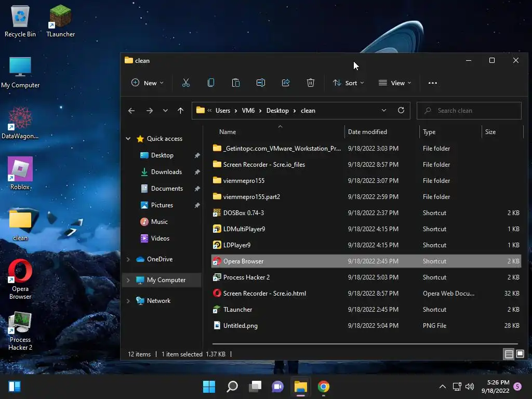
Task: Open taskbar Search magnifier
Action: point(232,387)
